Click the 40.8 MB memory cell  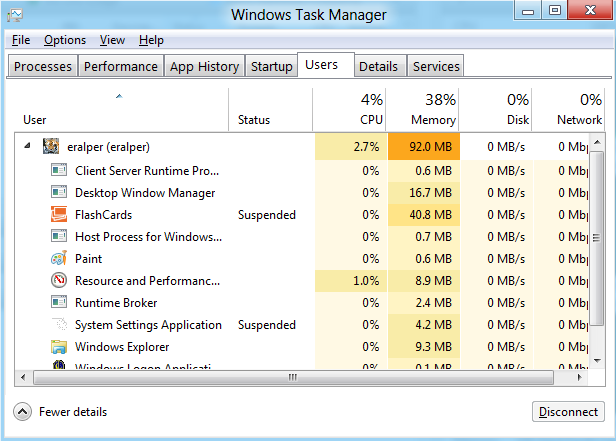click(424, 214)
